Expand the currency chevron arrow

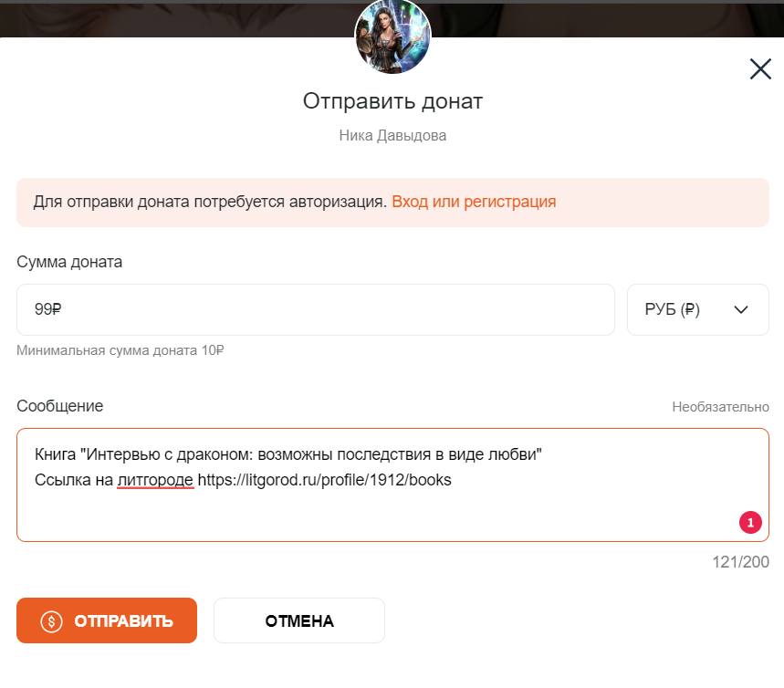coord(741,309)
